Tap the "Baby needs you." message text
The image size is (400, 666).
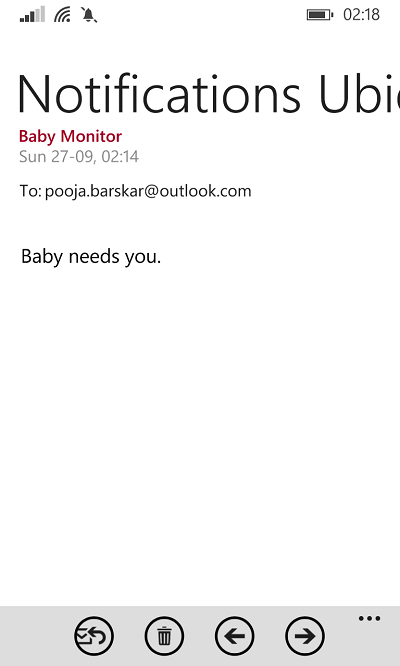coord(91,257)
